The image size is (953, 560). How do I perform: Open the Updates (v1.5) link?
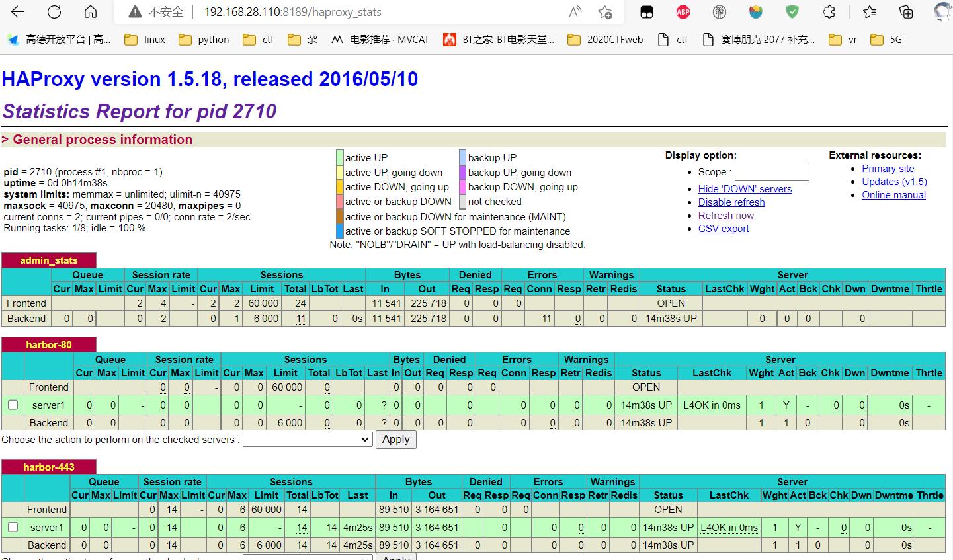click(x=894, y=182)
